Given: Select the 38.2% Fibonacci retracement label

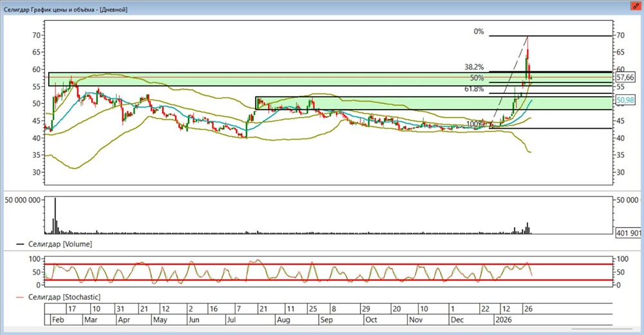Looking at the screenshot, I should [474, 67].
